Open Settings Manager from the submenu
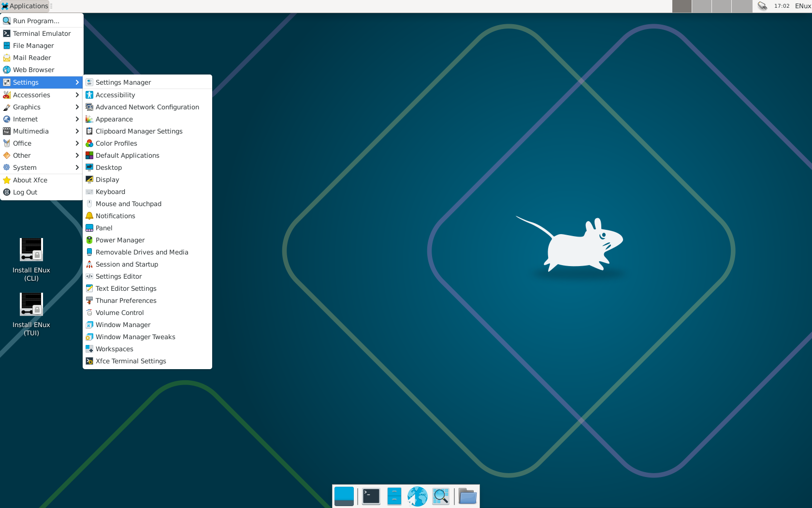This screenshot has width=812, height=508. (147, 82)
